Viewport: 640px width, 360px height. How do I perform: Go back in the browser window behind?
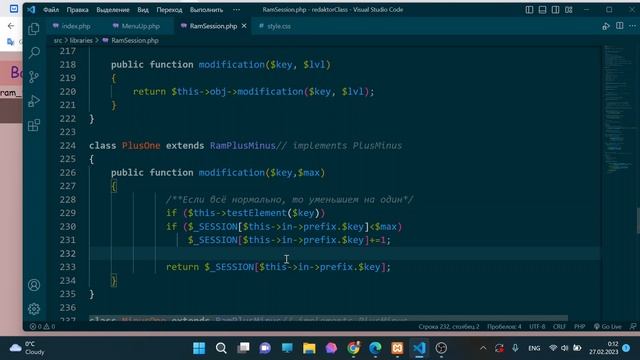(x=11, y=26)
